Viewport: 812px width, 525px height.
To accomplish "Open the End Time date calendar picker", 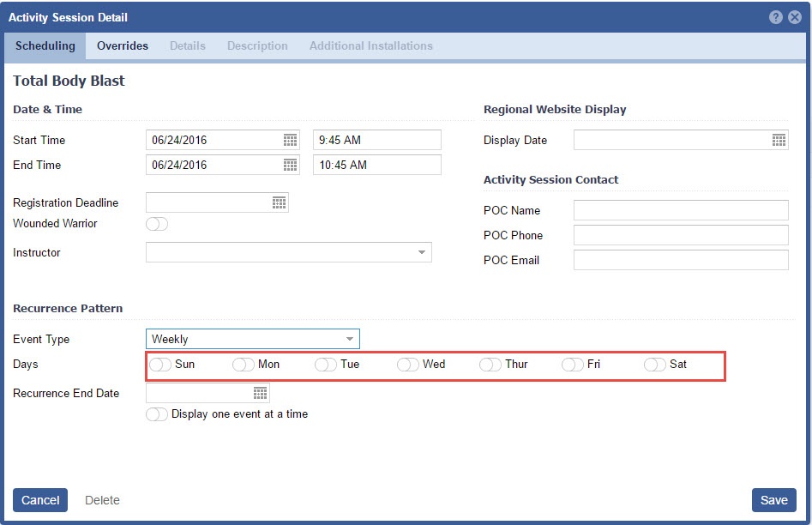I will coord(290,165).
